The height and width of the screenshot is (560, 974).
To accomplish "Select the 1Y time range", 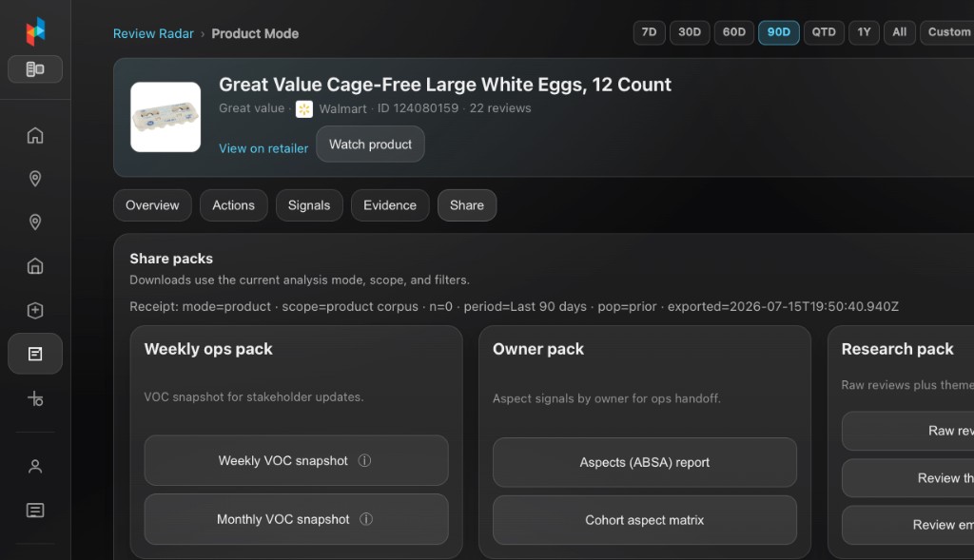I will point(864,32).
